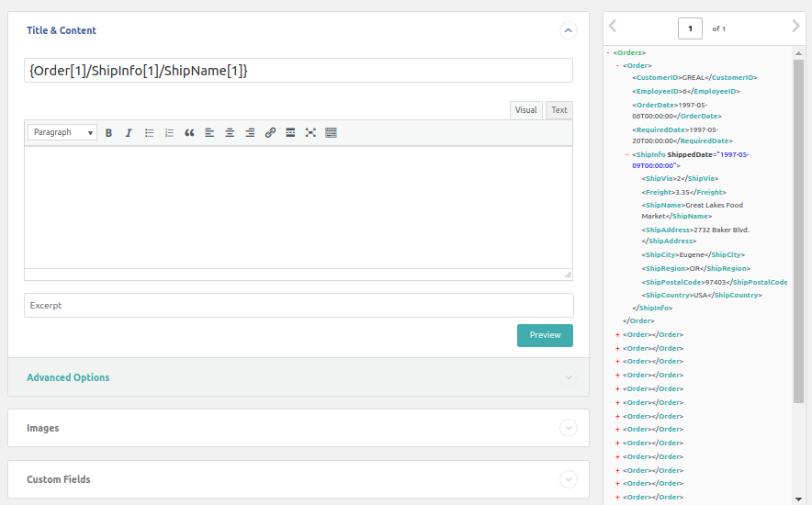Screen dimensions: 812x505
Task: Toggle the extra toolbar row icon
Action: pyautogui.click(x=331, y=133)
